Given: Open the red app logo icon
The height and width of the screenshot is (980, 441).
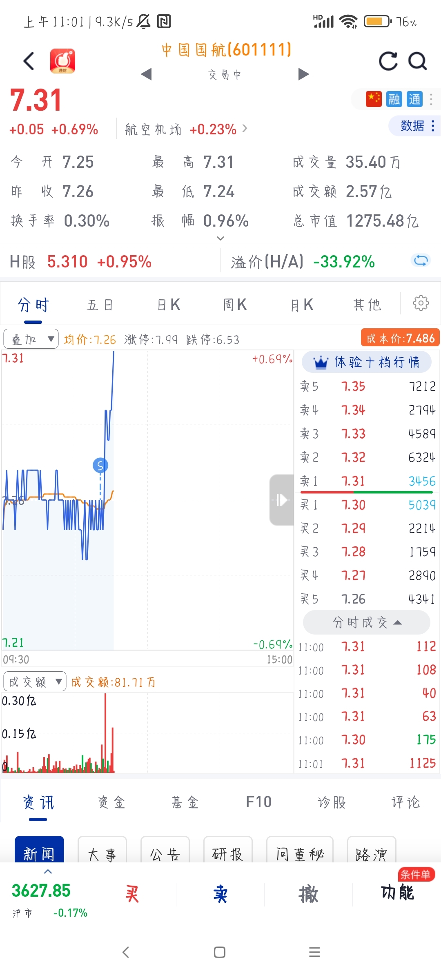Looking at the screenshot, I should (62, 61).
